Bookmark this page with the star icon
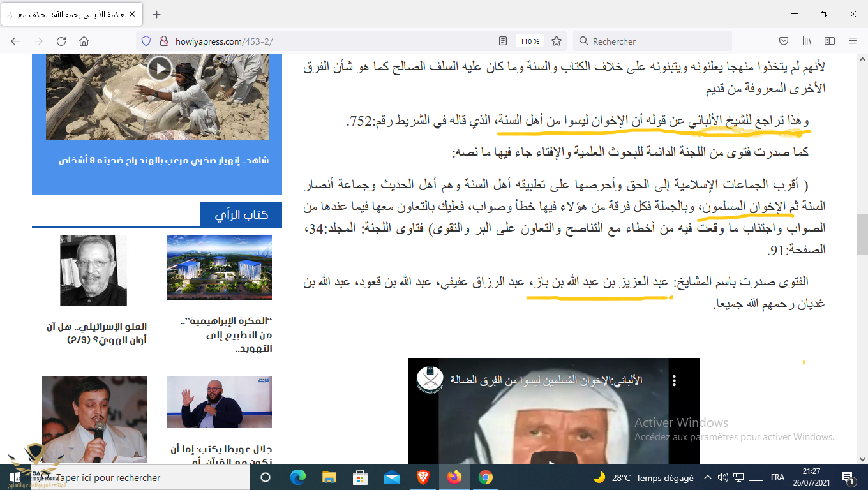The image size is (868, 490). (x=557, y=41)
